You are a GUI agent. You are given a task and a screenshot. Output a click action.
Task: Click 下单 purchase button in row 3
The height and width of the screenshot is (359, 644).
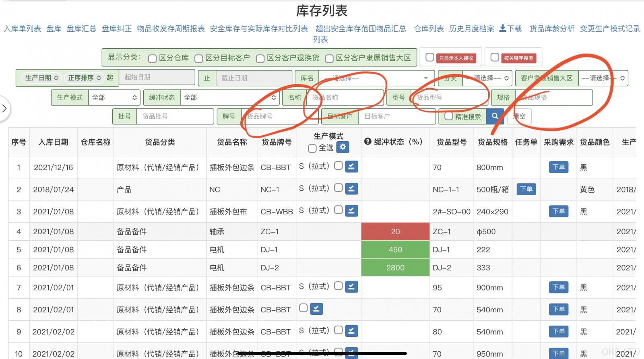pyautogui.click(x=559, y=211)
